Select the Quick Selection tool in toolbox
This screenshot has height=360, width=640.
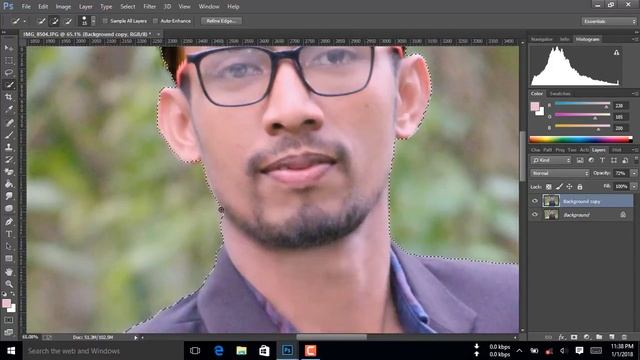click(x=9, y=85)
